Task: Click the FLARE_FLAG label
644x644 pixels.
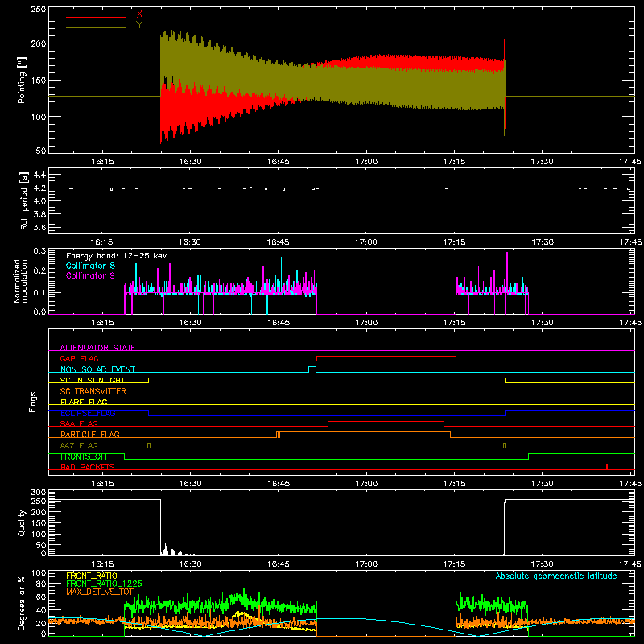Action: coord(84,402)
